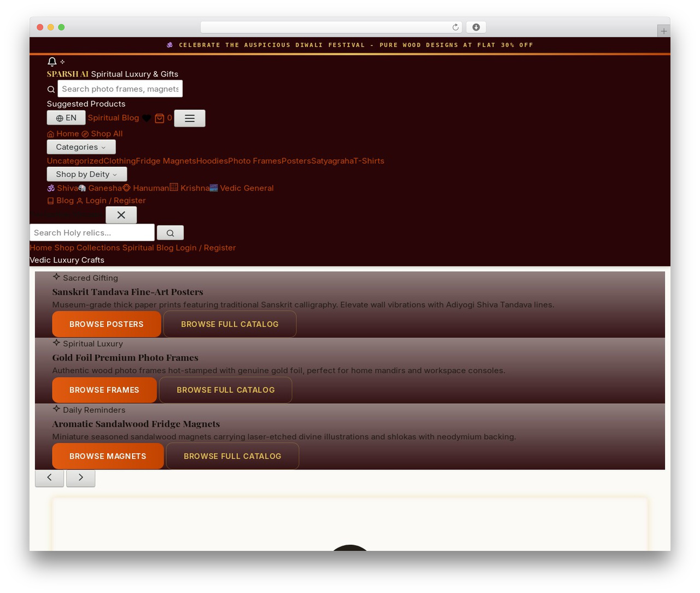Click the Browse Frames button
700x593 pixels.
pos(104,390)
